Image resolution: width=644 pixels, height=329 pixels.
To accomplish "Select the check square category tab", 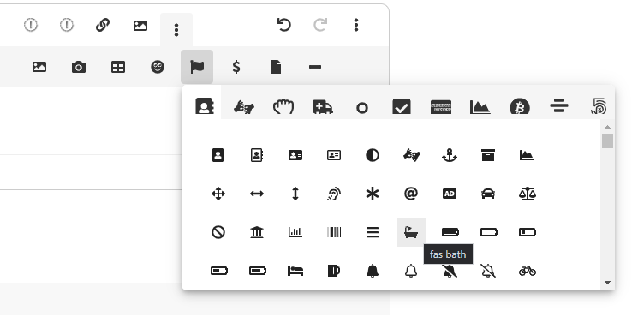I will click(402, 107).
